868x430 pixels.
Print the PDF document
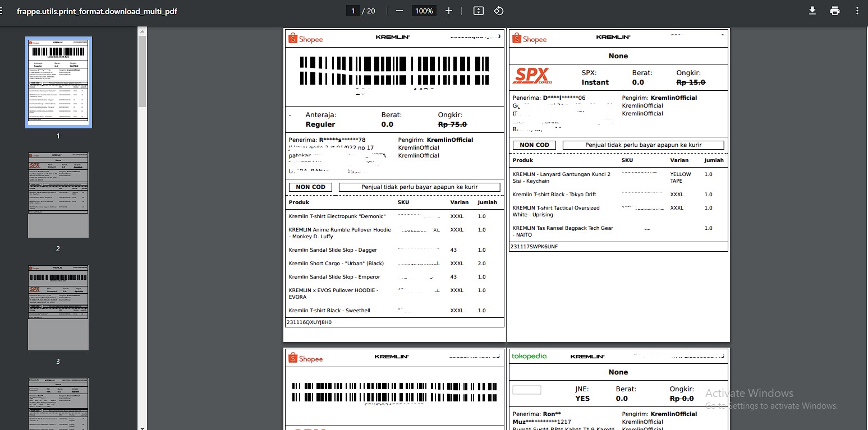coord(835,11)
